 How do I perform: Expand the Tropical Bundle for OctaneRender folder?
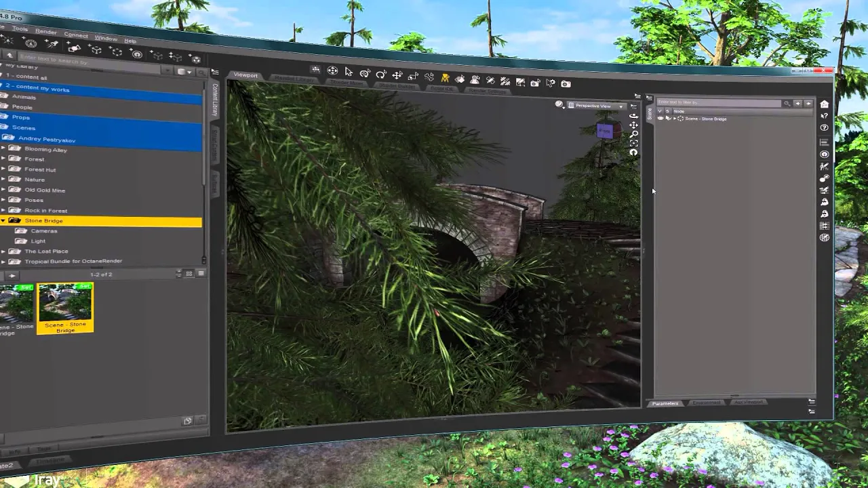pyautogui.click(x=3, y=262)
